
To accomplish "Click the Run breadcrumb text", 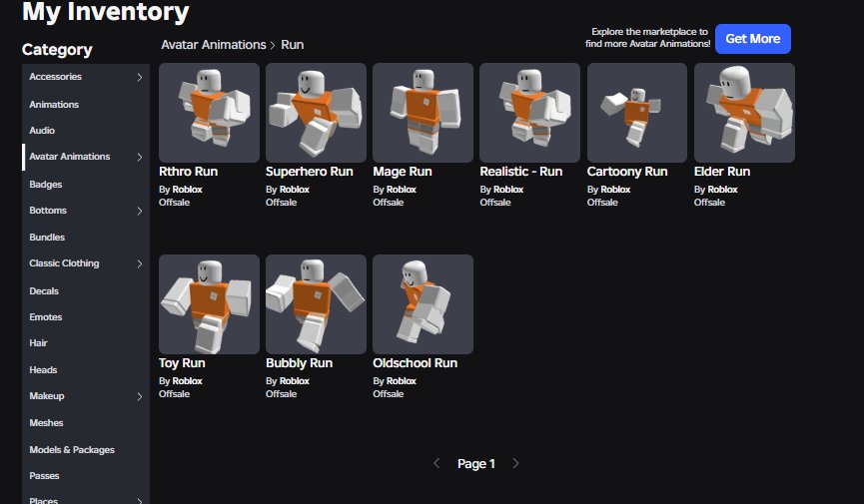I will point(292,45).
